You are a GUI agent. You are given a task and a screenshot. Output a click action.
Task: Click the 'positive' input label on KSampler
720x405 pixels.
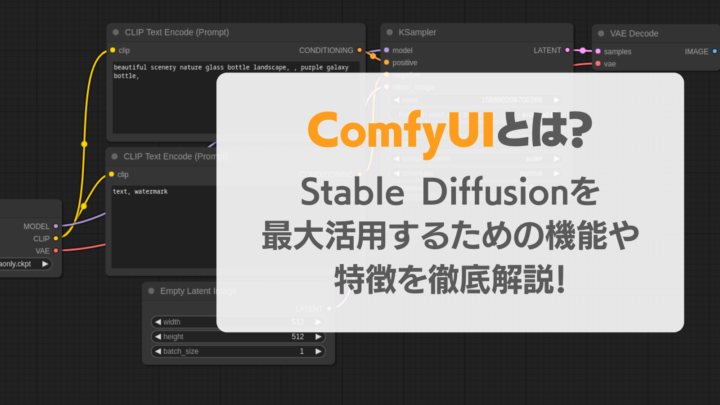click(x=405, y=63)
